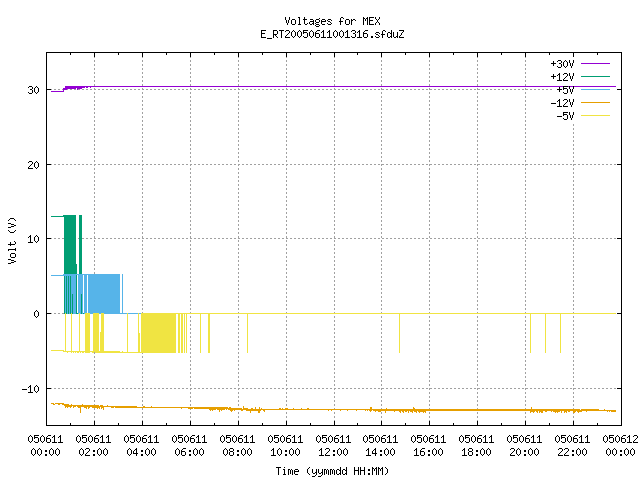Viewport: 640px width, 480px height.
Task: Click the x-axis label 050611 20:00
Action: (x=524, y=446)
